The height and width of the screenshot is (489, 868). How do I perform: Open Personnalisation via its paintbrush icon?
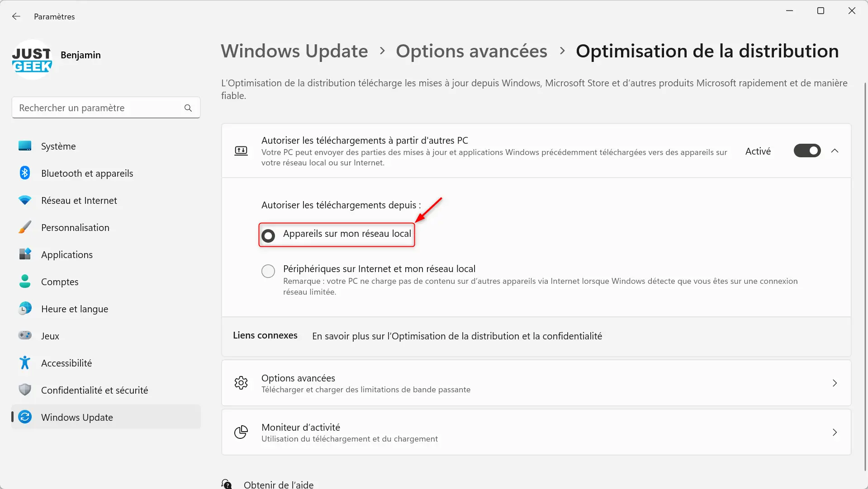point(25,227)
